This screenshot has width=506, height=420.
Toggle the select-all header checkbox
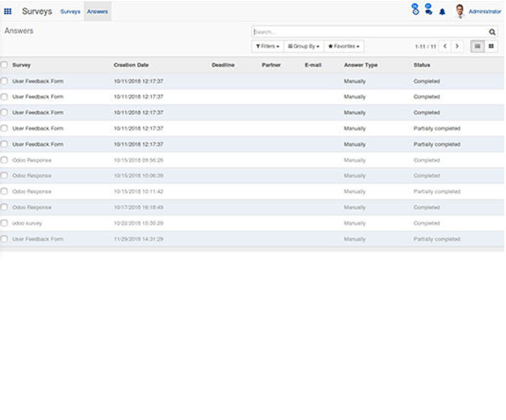[x=4, y=65]
